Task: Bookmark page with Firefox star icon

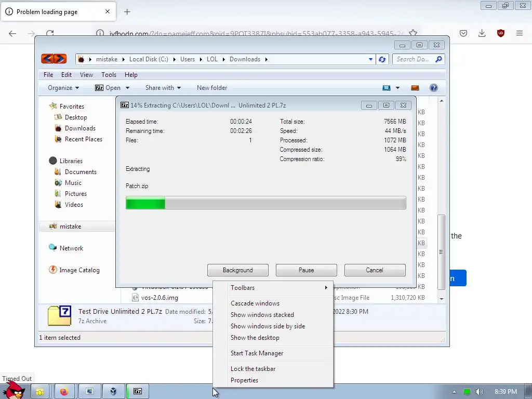Action: (413, 33)
